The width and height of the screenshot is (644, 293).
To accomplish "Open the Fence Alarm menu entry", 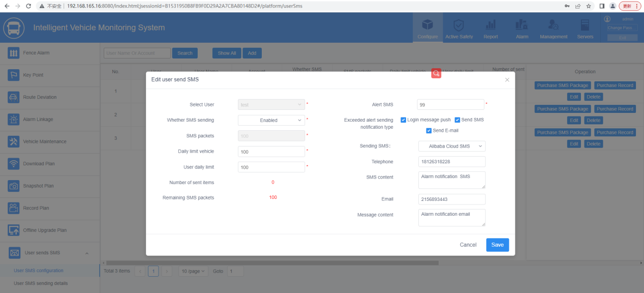I will click(50, 53).
